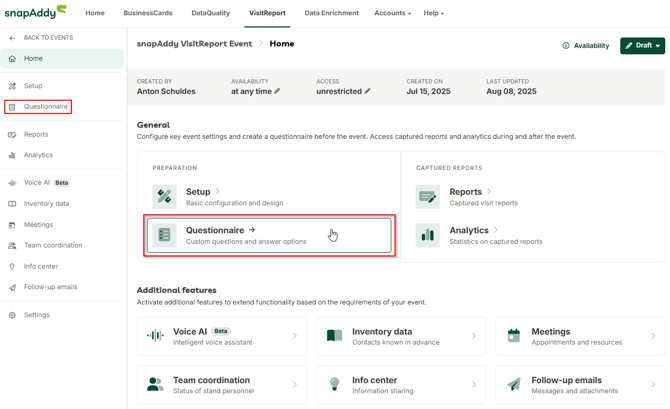This screenshot has width=670, height=409.
Task: Click the 'Aug 08, 2025' last updated date
Action: click(x=511, y=91)
